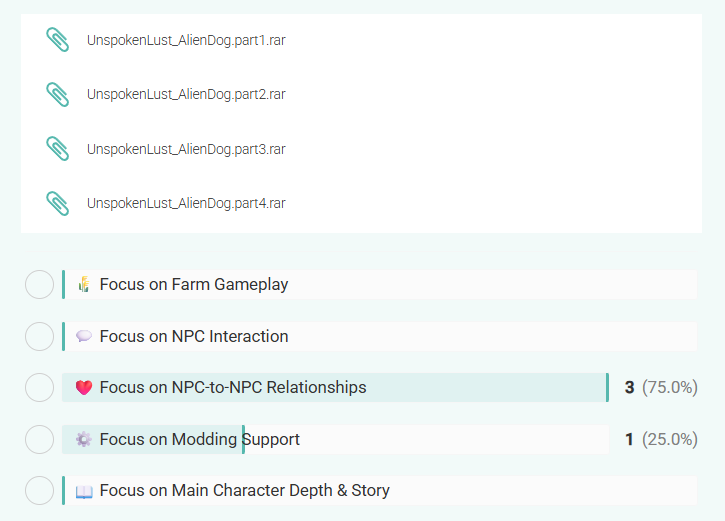Choose the Modding Support radio button
This screenshot has height=521, width=725.
pos(39,439)
